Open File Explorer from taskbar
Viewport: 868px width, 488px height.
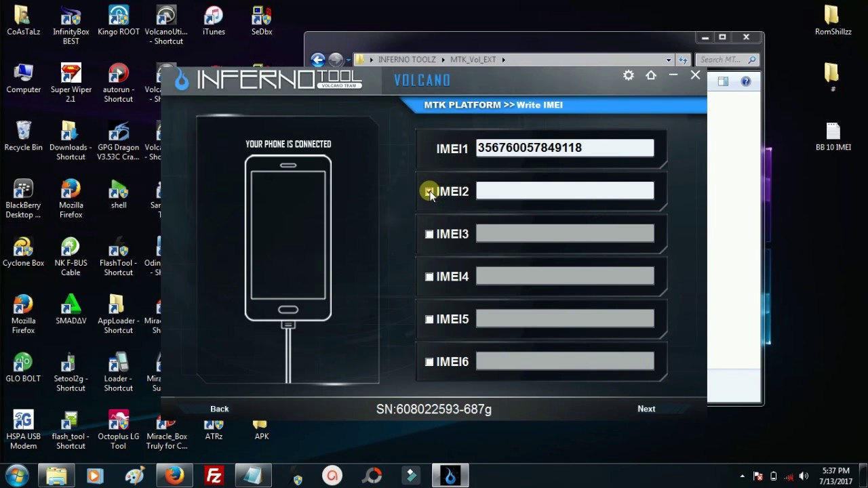pos(56,476)
